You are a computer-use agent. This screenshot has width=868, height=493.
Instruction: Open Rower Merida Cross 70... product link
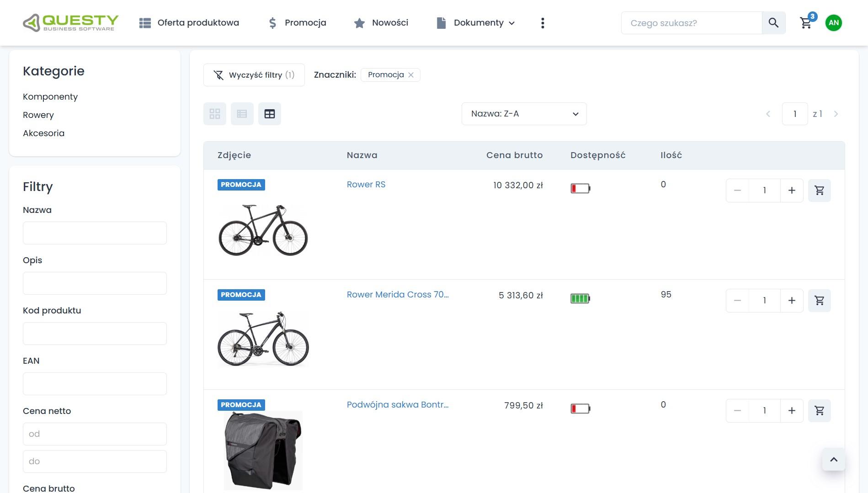click(398, 295)
